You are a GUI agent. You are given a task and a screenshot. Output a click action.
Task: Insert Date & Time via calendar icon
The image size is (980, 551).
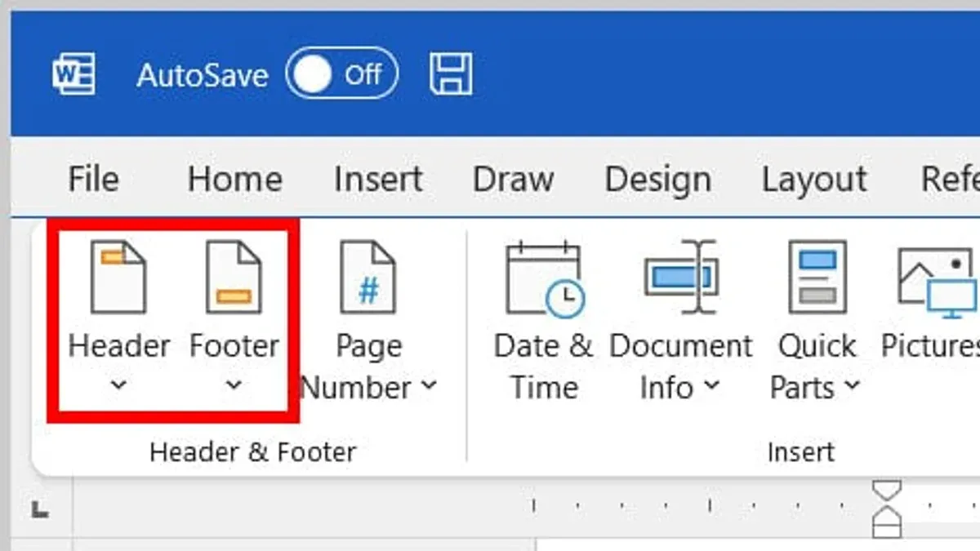[545, 278]
